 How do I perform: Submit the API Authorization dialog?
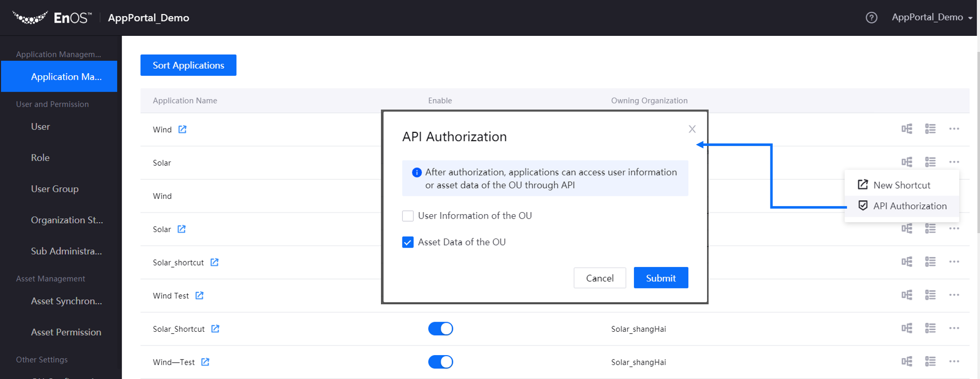pyautogui.click(x=660, y=278)
